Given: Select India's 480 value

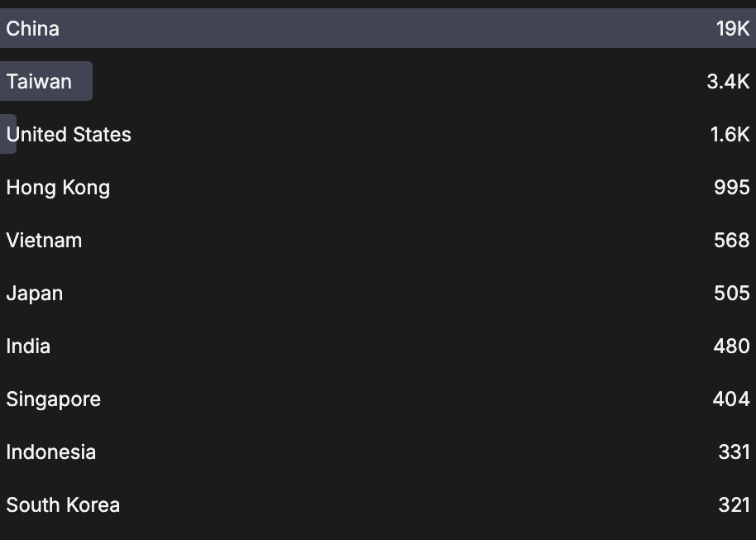Looking at the screenshot, I should pyautogui.click(x=731, y=346).
